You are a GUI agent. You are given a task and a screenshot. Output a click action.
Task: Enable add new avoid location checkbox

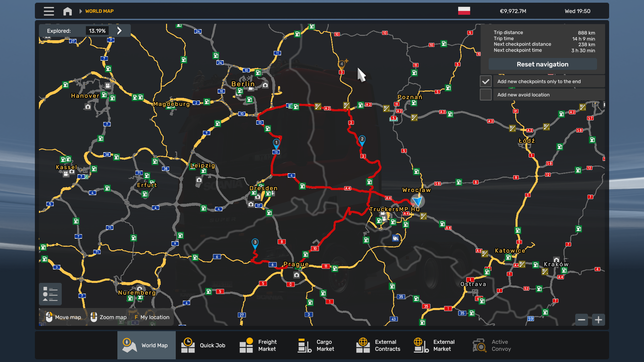click(x=486, y=95)
